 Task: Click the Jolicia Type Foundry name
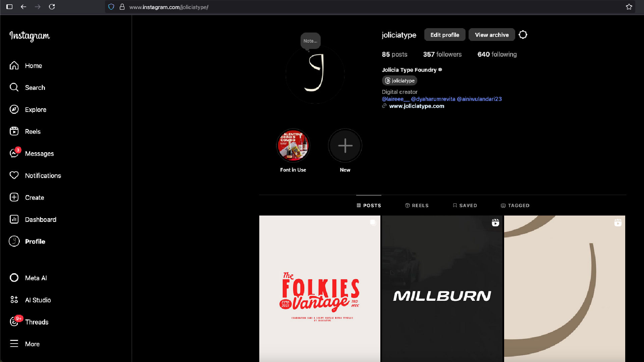tap(409, 70)
